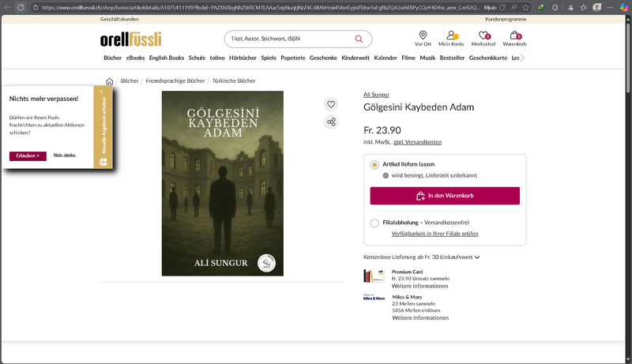Click the orell füssli logo
This screenshot has height=364, width=632.
coord(131,39)
